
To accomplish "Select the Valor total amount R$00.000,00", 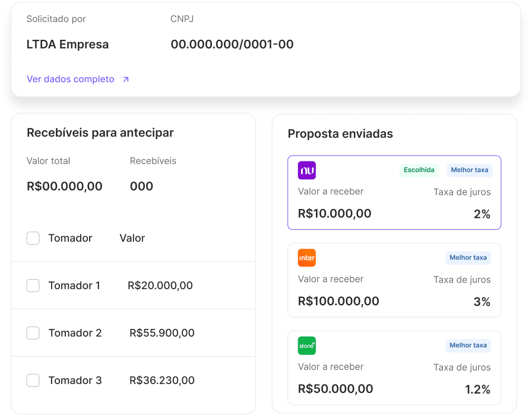I will click(64, 186).
